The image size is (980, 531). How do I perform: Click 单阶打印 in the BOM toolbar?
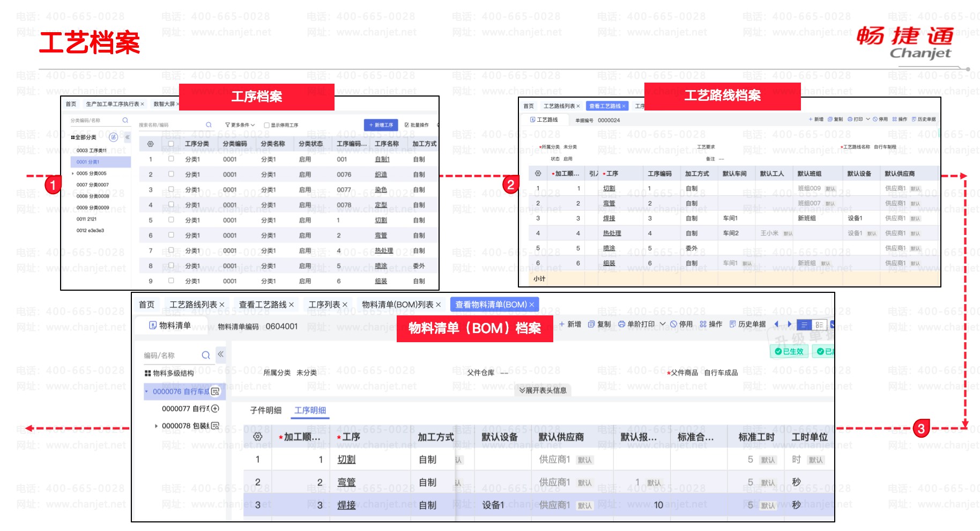(636, 324)
